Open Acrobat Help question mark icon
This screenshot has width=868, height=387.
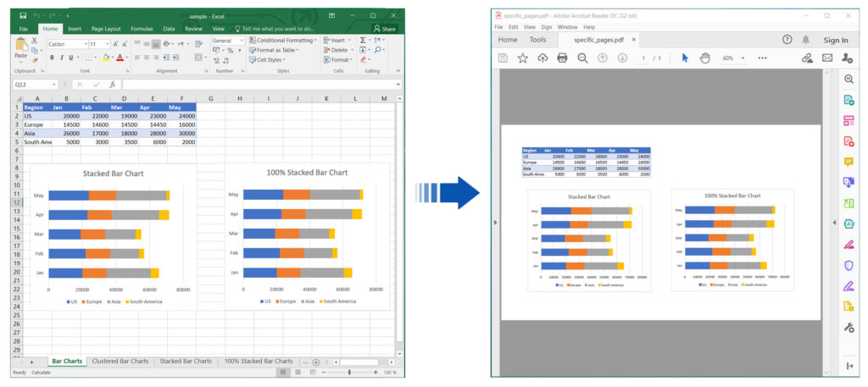tap(787, 40)
